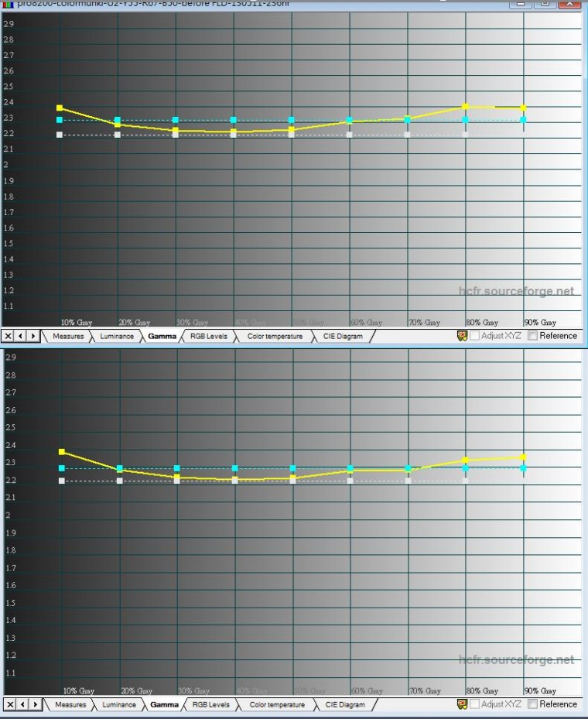Image resolution: width=588 pixels, height=719 pixels.
Task: Click '70% Gray' axis label in upper graph
Action: (425, 323)
